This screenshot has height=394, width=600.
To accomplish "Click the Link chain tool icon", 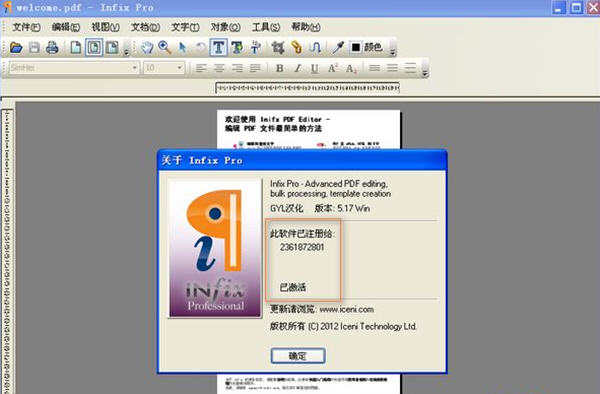I will click(296, 47).
